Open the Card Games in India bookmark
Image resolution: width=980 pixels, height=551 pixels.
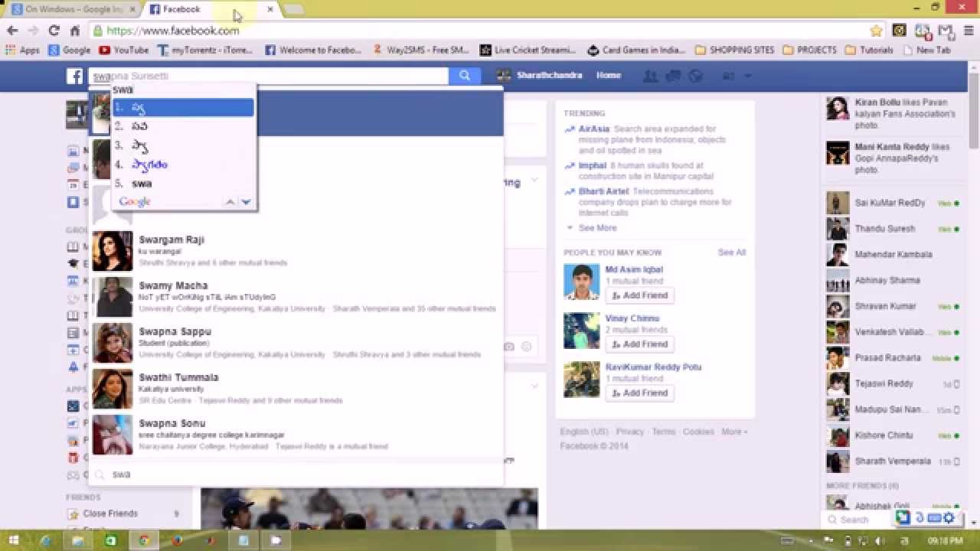[636, 50]
